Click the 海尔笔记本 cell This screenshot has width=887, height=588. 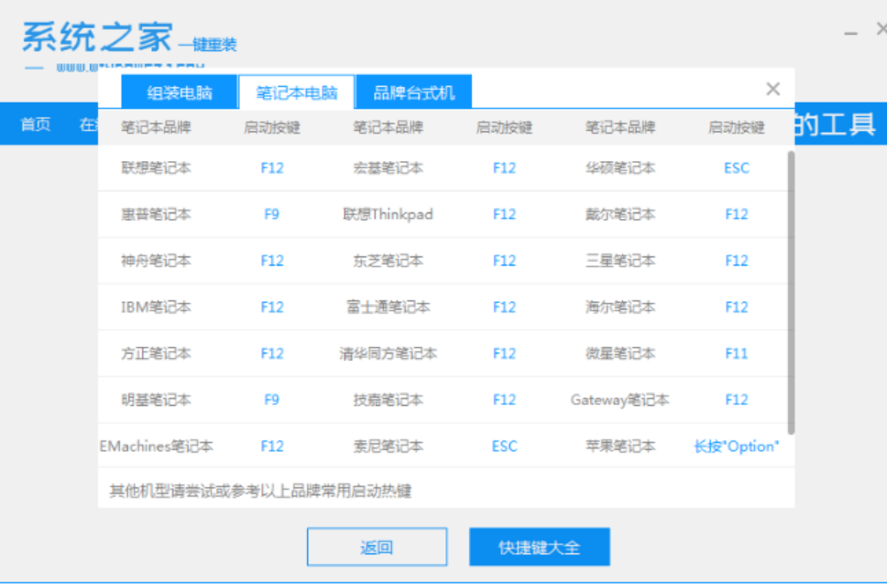620,307
